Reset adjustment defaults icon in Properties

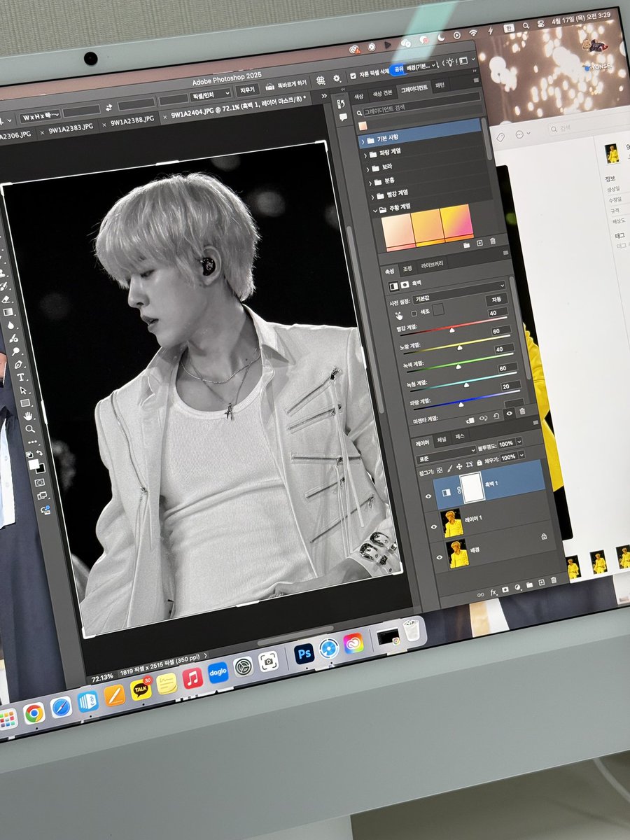[x=496, y=416]
